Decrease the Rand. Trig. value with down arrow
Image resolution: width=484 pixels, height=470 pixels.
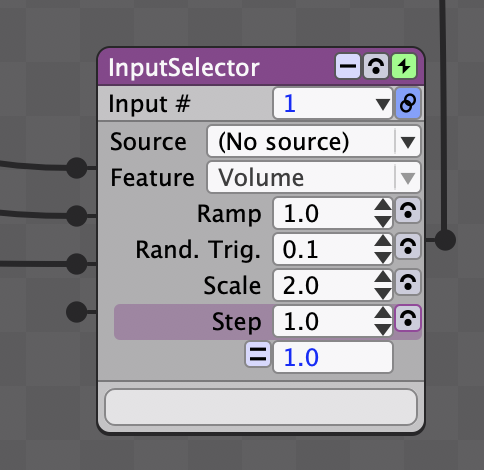(x=383, y=257)
